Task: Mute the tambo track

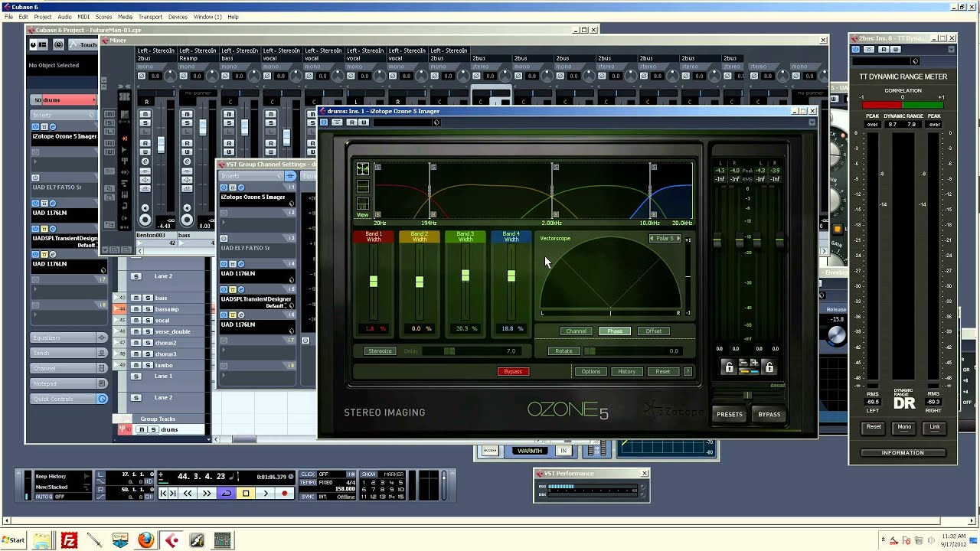Action: (136, 365)
